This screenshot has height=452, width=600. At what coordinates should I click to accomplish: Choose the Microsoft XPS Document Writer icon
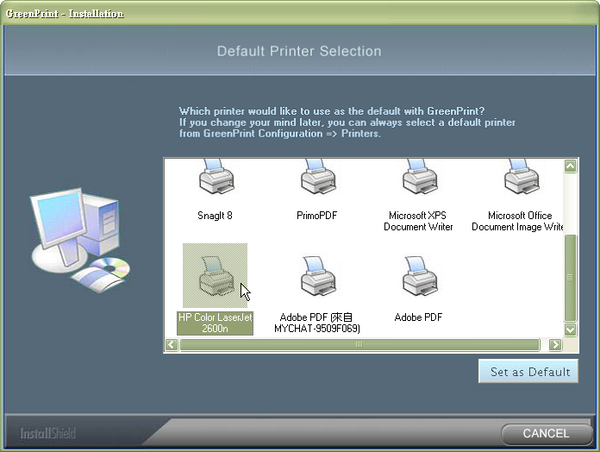pos(420,178)
